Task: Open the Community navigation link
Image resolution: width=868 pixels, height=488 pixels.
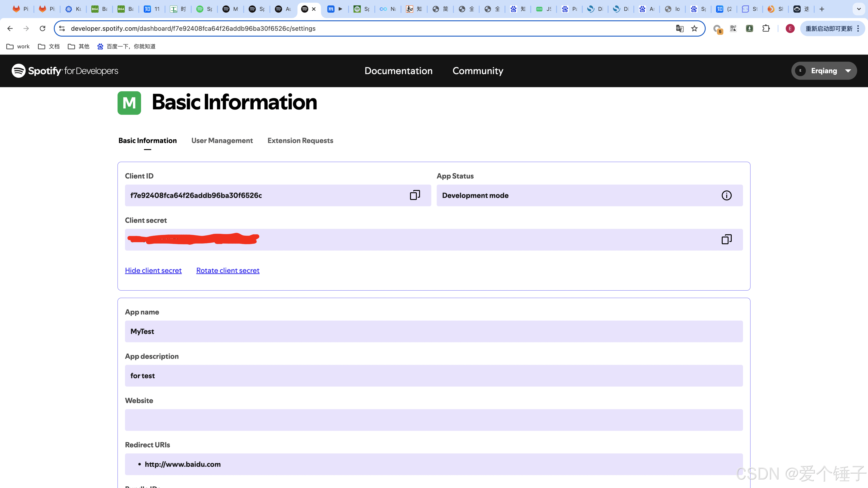Action: point(477,71)
